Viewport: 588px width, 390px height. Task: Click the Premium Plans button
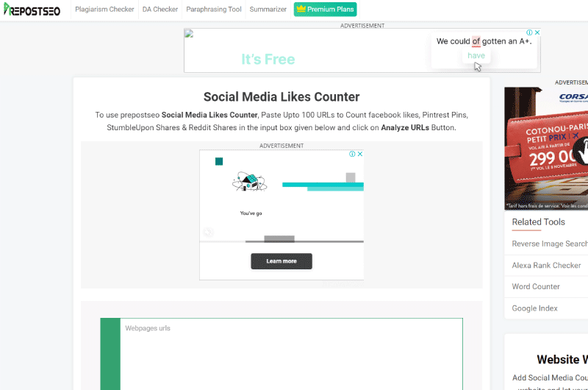(325, 10)
